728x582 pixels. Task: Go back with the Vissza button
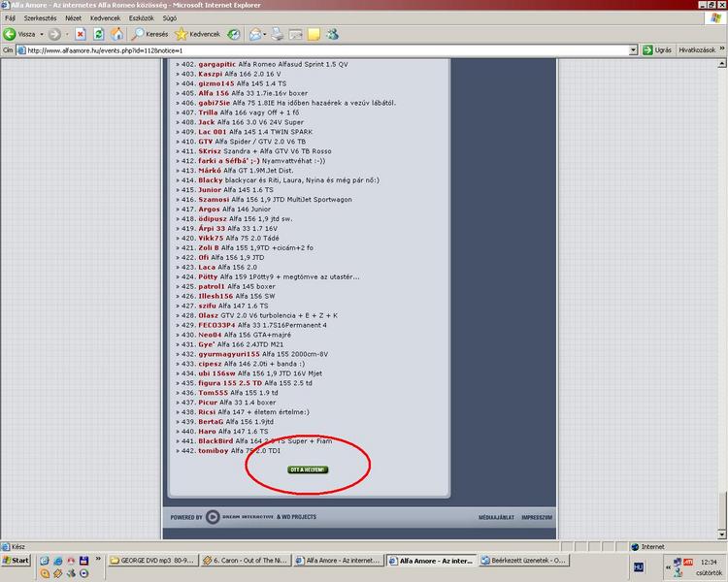click(x=19, y=34)
